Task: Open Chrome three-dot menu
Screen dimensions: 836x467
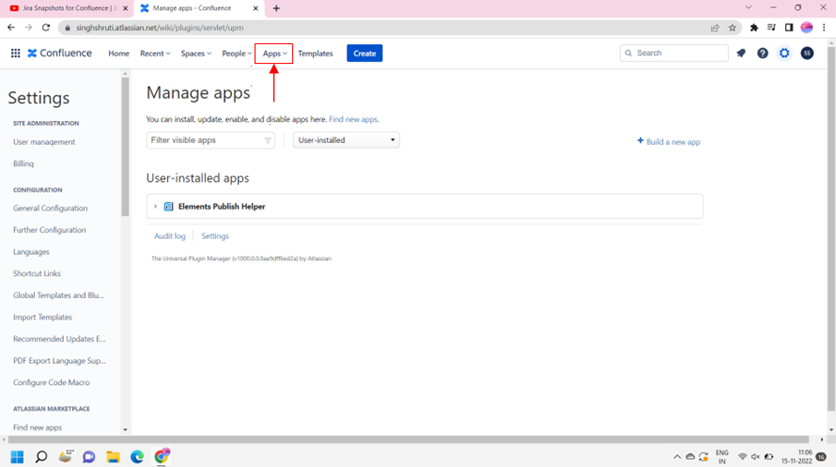Action: (824, 28)
